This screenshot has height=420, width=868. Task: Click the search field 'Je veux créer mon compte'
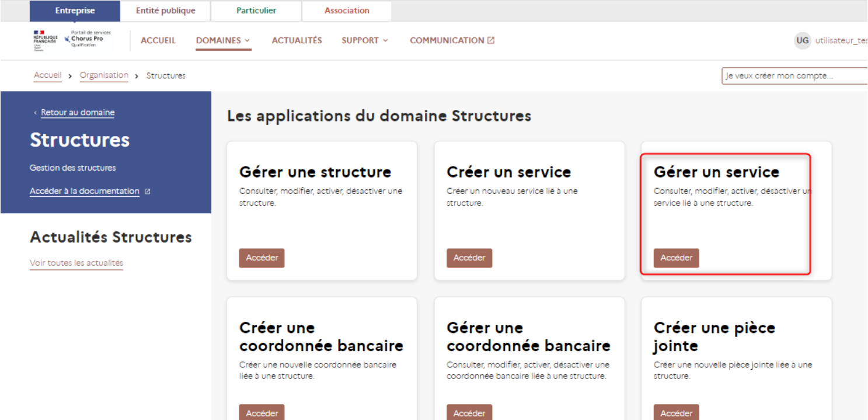click(794, 76)
